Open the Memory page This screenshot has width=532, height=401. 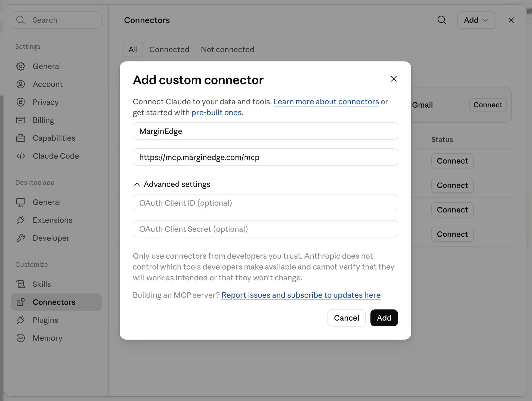click(x=56, y=338)
